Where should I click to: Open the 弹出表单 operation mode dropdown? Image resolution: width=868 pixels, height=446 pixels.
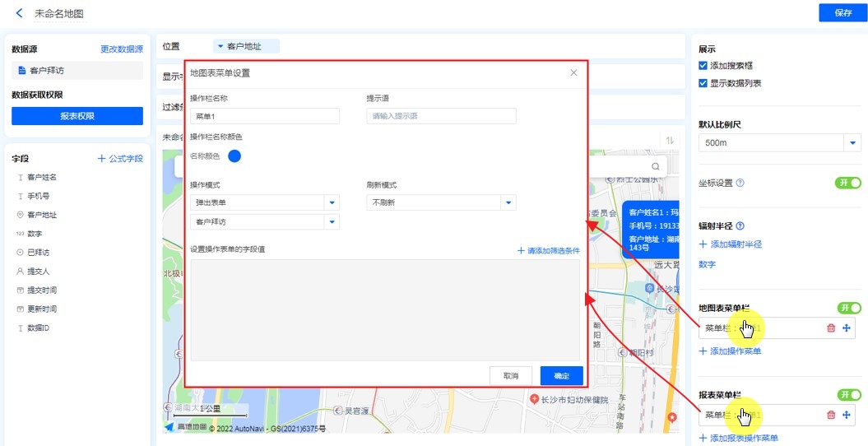click(x=332, y=202)
